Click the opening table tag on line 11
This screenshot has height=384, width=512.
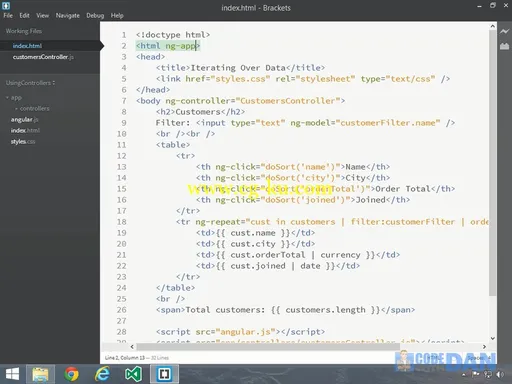173,145
